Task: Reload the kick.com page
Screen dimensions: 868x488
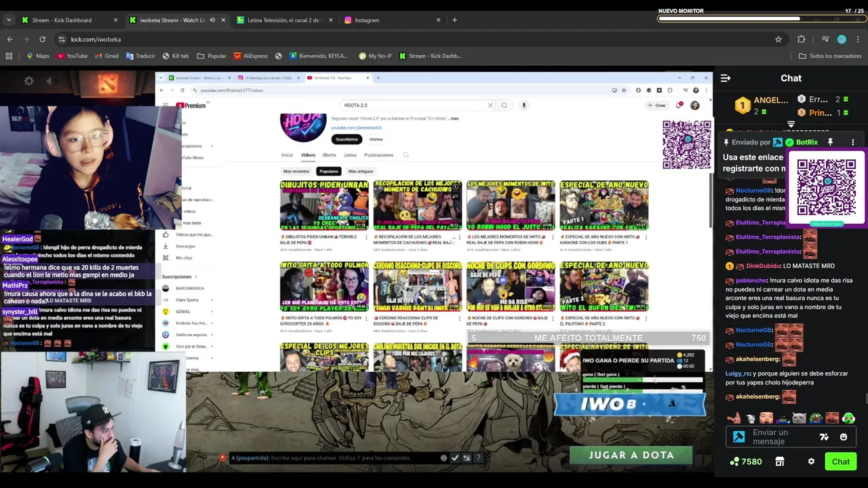Action: [x=42, y=39]
